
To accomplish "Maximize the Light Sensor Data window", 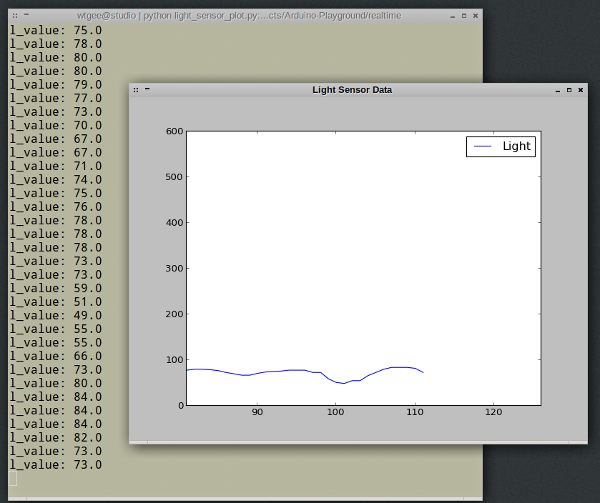I will [569, 90].
